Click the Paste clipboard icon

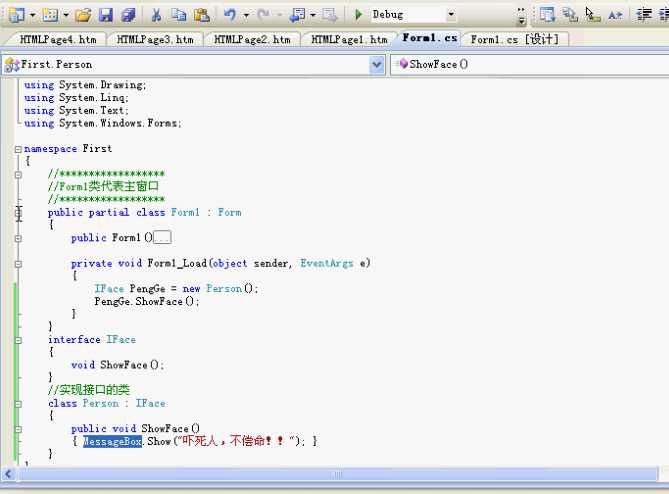(202, 15)
